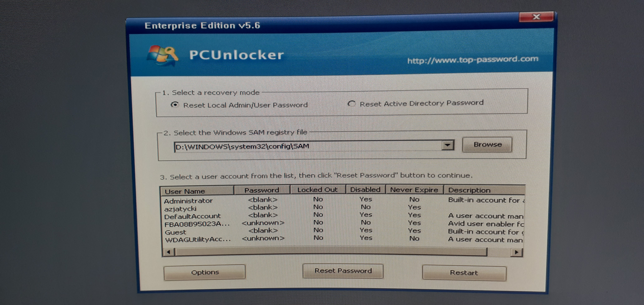644x305 pixels.
Task: Sort by the Password column header
Action: tap(262, 190)
